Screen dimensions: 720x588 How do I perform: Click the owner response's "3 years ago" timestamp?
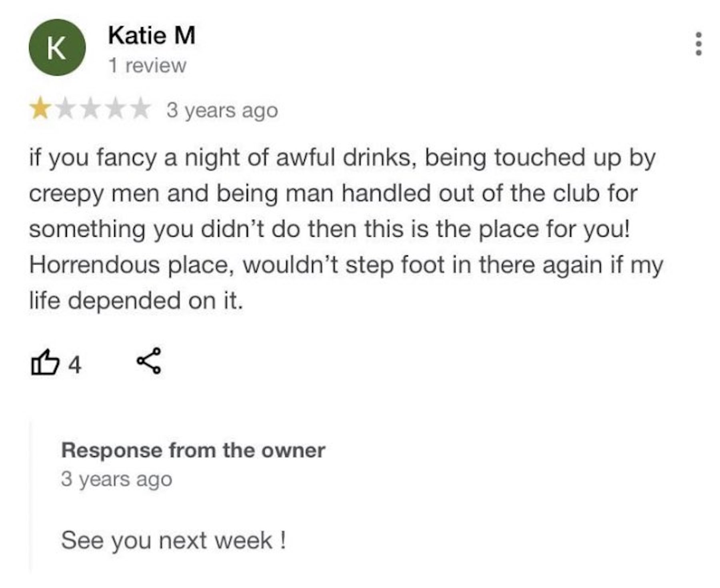click(x=116, y=479)
